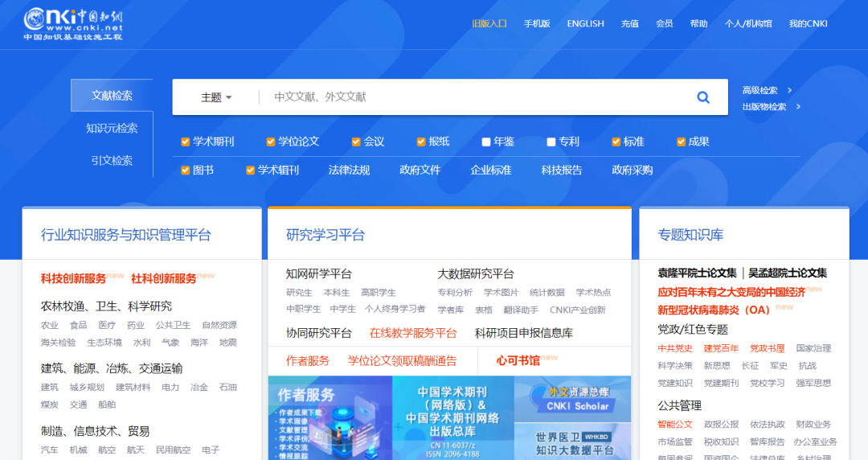Viewport: 868px width, 460px height.
Task: Click the 世界医卫知识大数据平台 banner
Action: click(572, 442)
